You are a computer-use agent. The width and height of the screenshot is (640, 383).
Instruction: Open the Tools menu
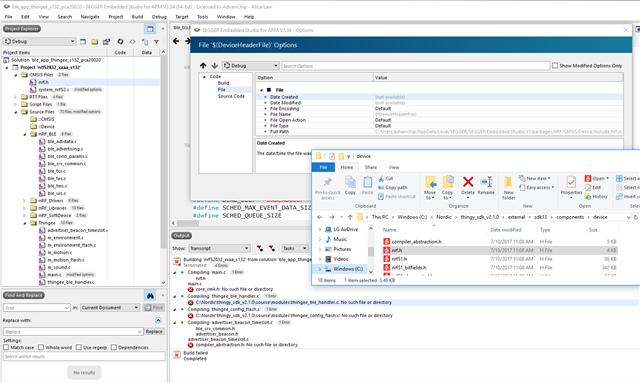(202, 17)
